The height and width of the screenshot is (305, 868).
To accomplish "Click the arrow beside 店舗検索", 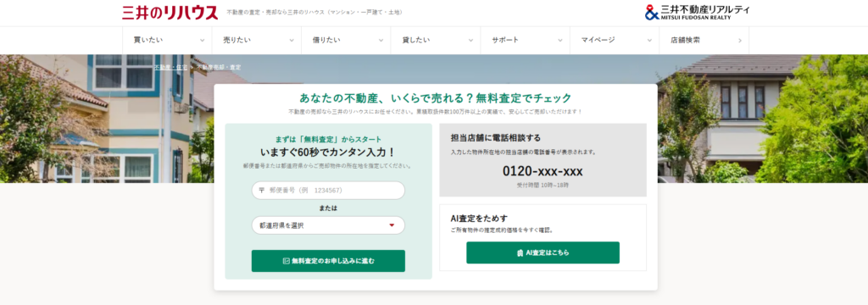I will [739, 41].
